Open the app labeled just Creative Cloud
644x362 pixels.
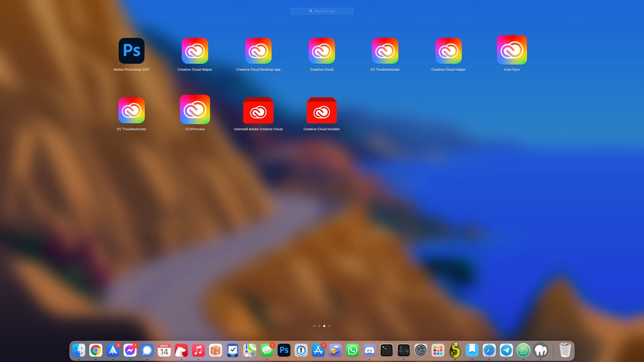coord(321,51)
